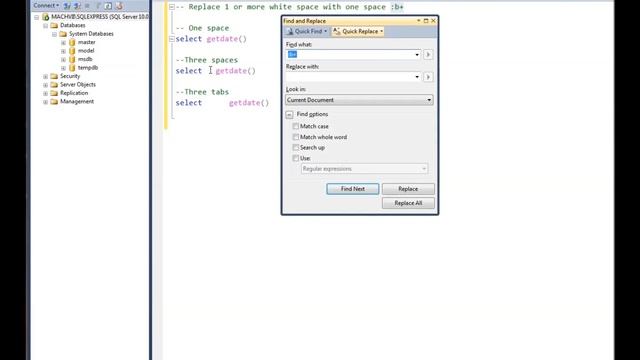Click the Replace All button
Image resolution: width=640 pixels, height=360 pixels.
(x=408, y=203)
